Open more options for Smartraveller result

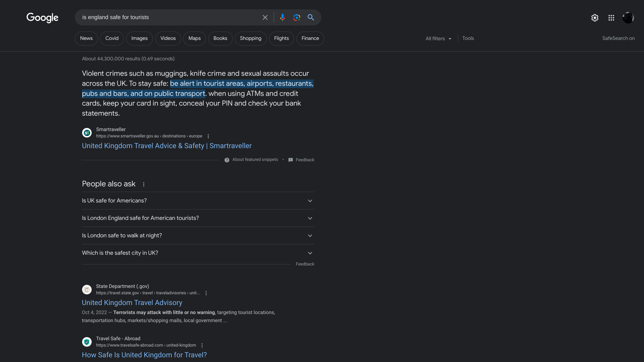click(x=208, y=136)
